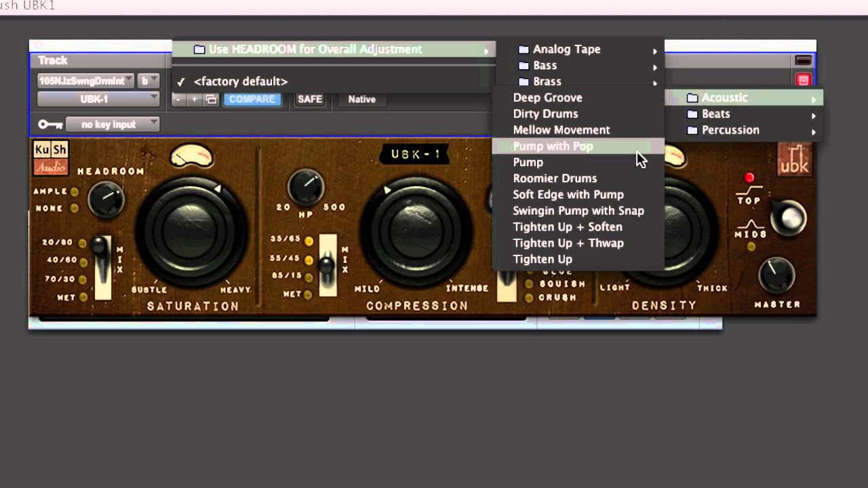Select the 35/65 compression mix LED
Image resolution: width=868 pixels, height=488 pixels.
[x=309, y=241]
